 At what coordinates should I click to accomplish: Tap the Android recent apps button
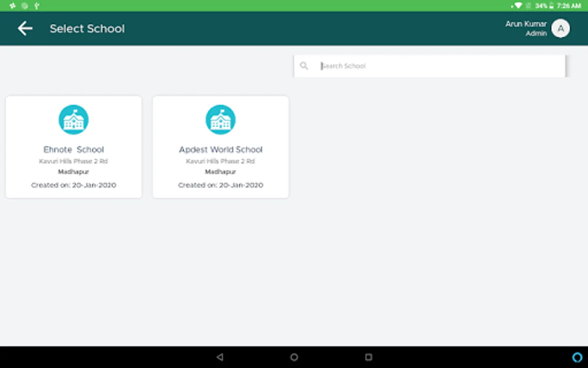pos(368,357)
